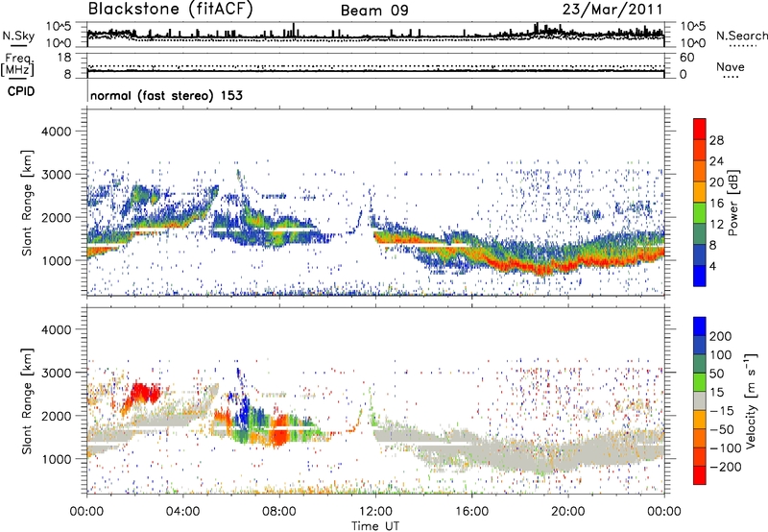Viewport: 768px width, 532px height.
Task: Click the "Beam 09" label
Action: [374, 11]
